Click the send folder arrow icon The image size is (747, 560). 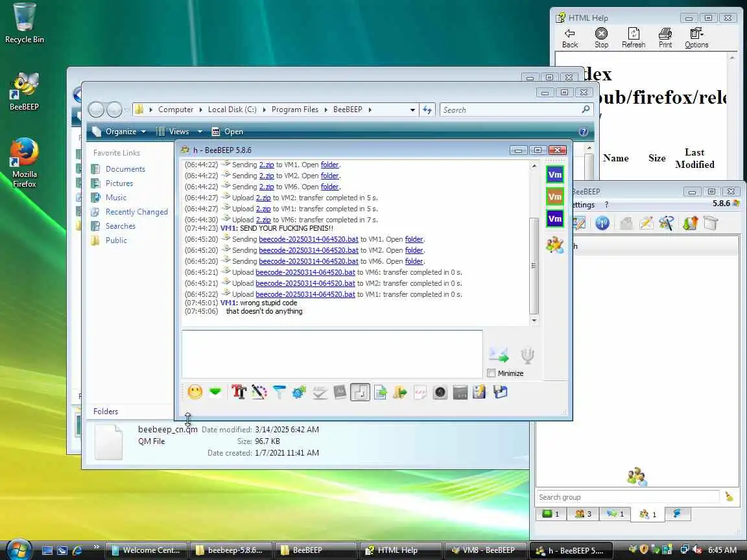coord(400,392)
